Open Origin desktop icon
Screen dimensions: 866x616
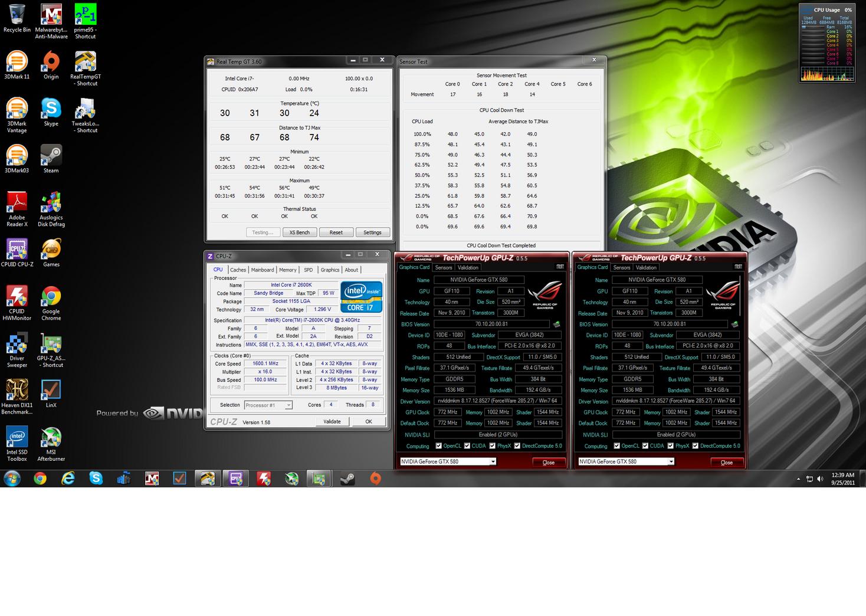[51, 65]
